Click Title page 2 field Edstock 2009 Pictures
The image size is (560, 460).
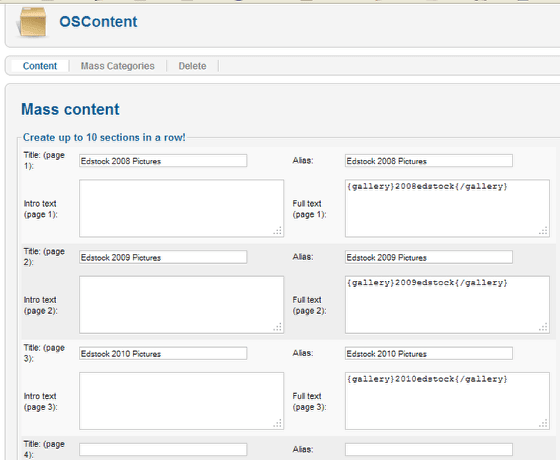click(163, 257)
